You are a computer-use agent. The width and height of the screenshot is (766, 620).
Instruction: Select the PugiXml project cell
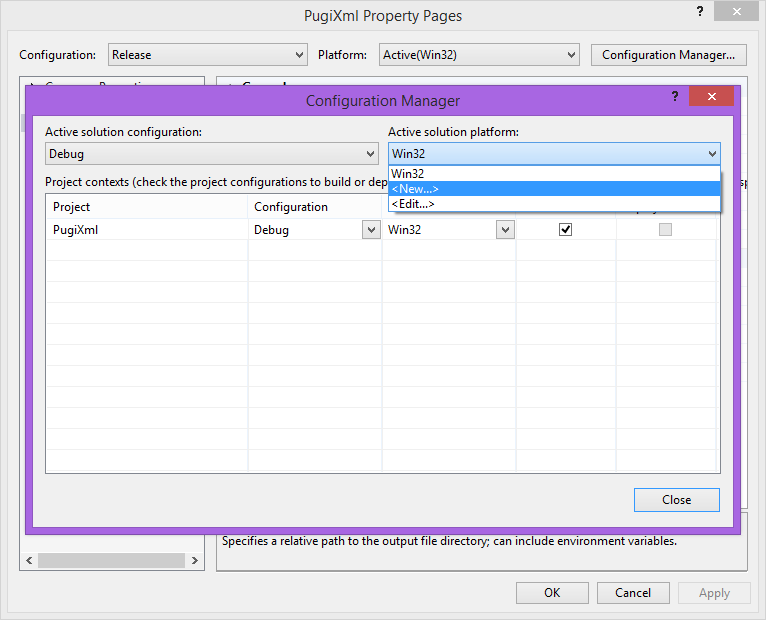[147, 230]
